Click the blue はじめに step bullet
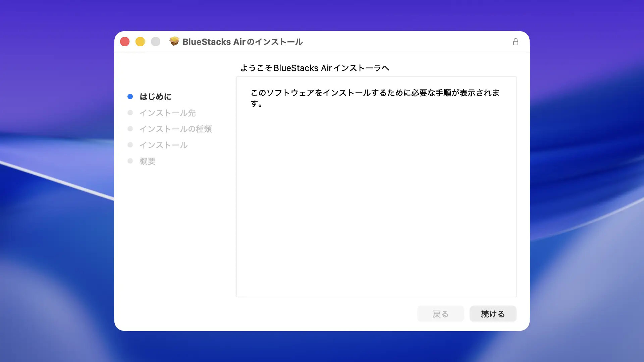The height and width of the screenshot is (362, 644). click(130, 97)
